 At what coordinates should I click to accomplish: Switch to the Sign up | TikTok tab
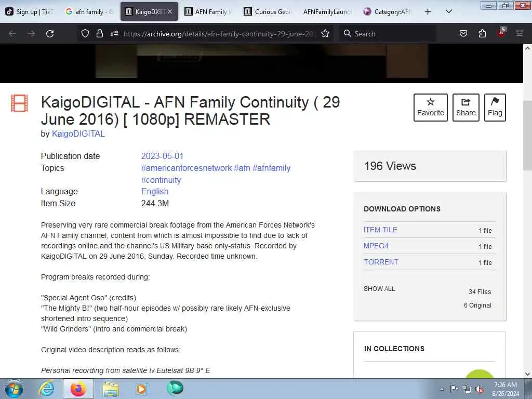(x=30, y=11)
